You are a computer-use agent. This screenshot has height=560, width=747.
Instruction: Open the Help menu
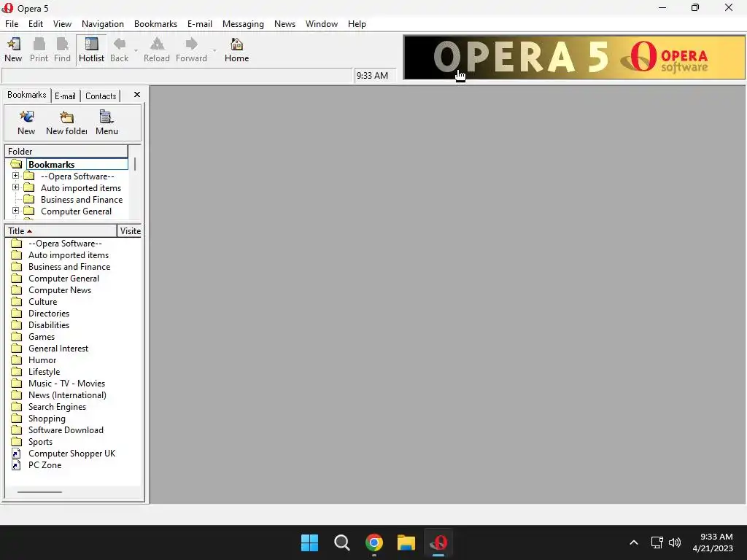357,24
